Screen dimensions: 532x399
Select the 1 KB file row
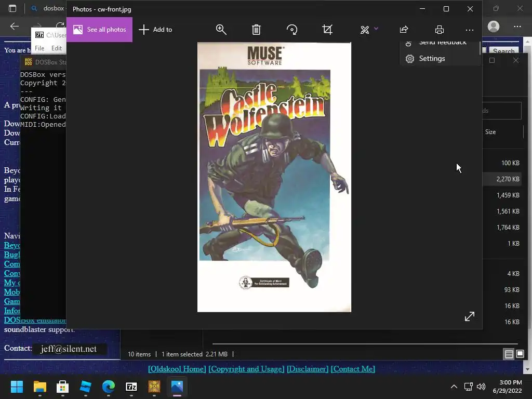click(502, 244)
